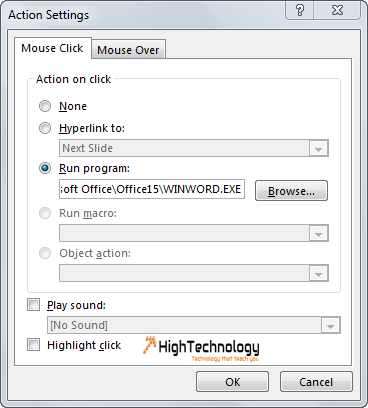Click the HighTechnology logo watermark
The image size is (368, 408).
(x=201, y=349)
